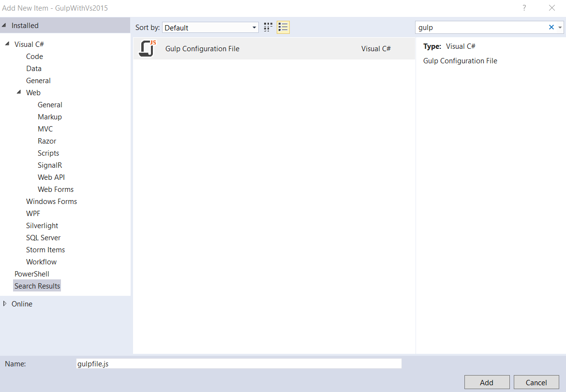Click the gulpfile.js Name field

pos(238,363)
